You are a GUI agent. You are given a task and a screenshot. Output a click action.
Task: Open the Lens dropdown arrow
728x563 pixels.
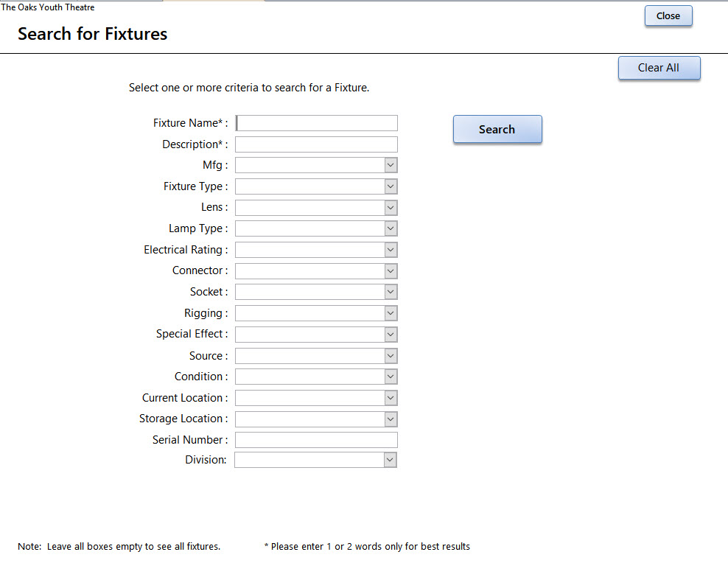pyautogui.click(x=391, y=208)
